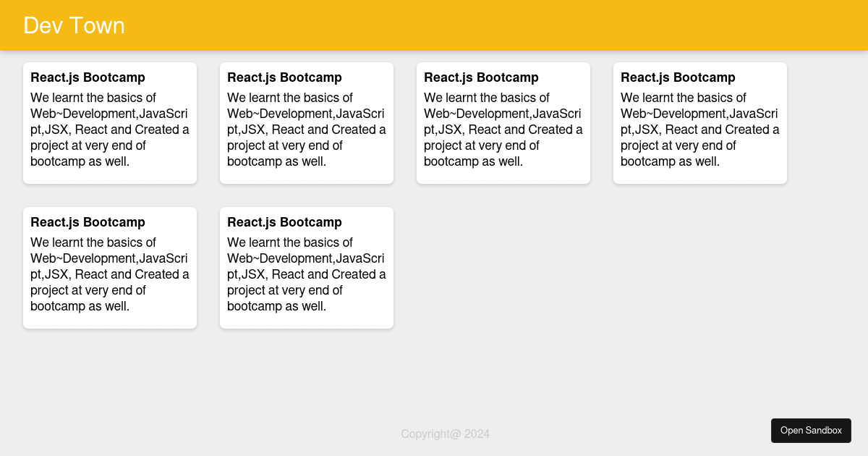Click the React.js Bootcamp title on fourth card
Viewport: 868px width, 456px height.
[x=678, y=77]
